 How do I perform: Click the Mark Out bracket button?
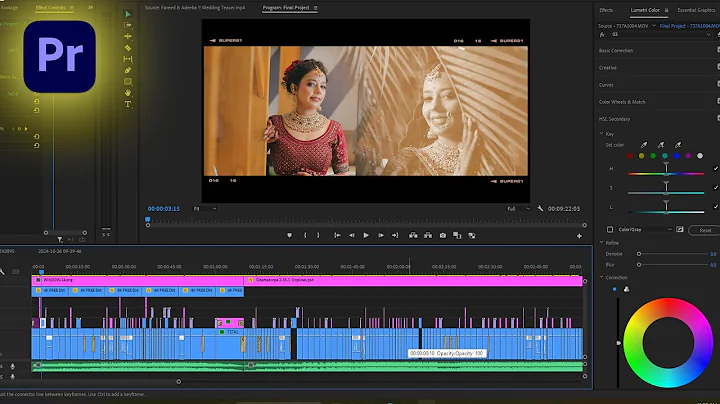318,236
